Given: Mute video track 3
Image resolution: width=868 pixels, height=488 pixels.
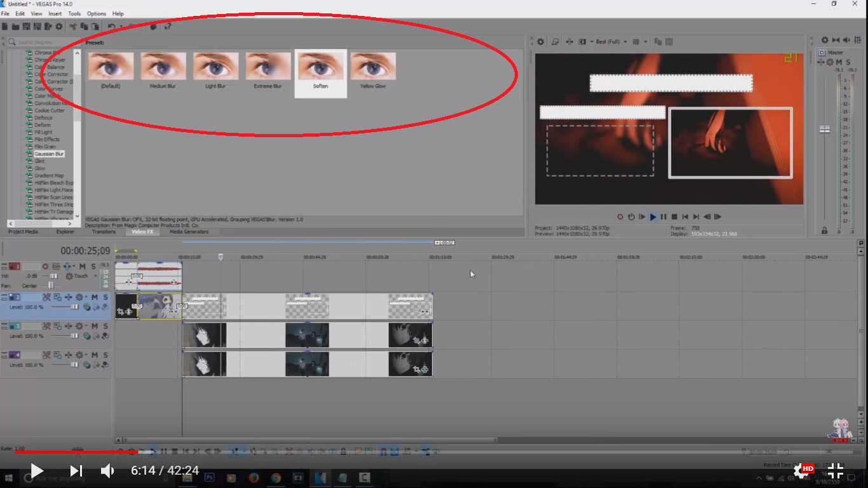Looking at the screenshot, I should [95, 326].
